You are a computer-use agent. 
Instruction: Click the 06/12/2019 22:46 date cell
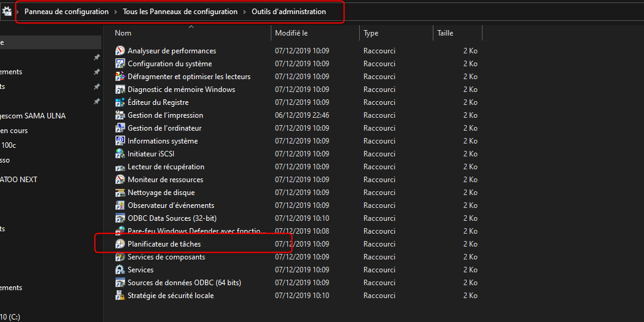point(302,115)
